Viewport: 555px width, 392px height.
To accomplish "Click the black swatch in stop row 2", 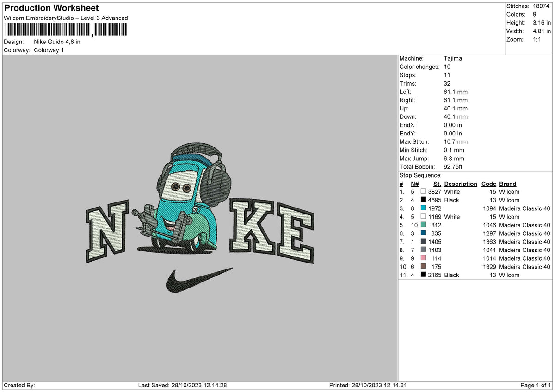I will tap(423, 200).
